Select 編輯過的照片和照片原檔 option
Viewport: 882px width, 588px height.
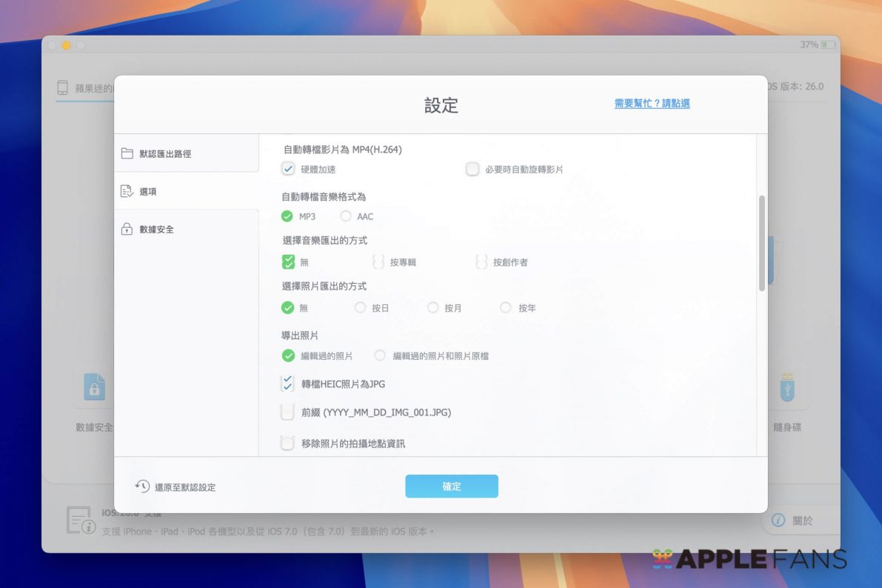coord(380,355)
